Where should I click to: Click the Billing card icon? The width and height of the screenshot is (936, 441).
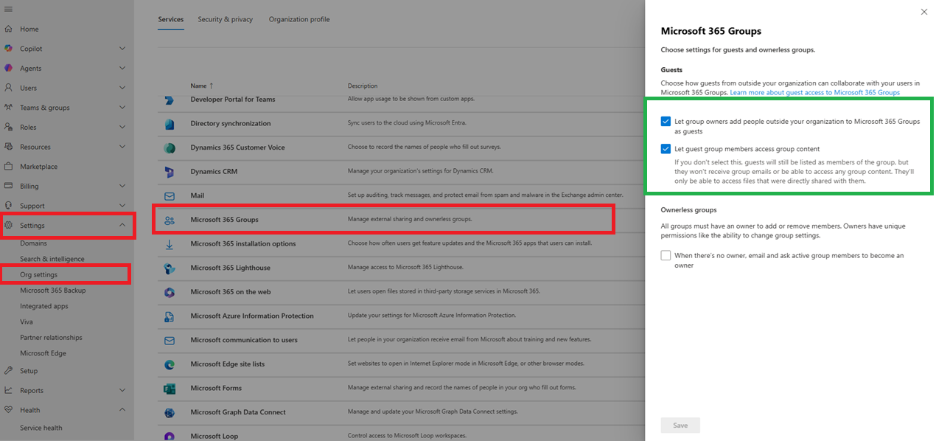(8, 186)
